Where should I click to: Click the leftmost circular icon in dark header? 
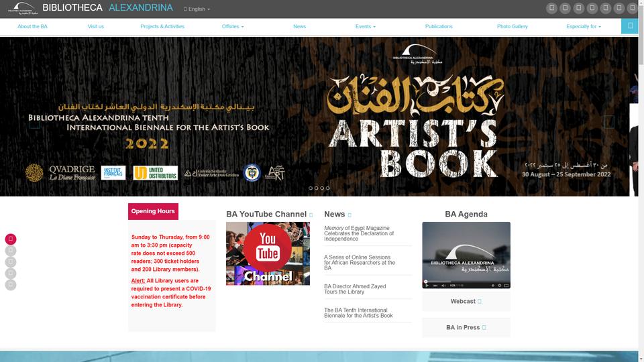(551, 8)
